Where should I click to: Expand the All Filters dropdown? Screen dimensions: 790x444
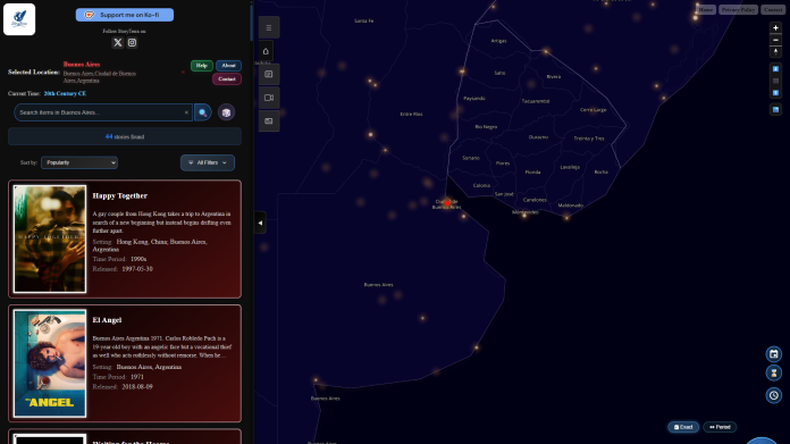pos(208,162)
